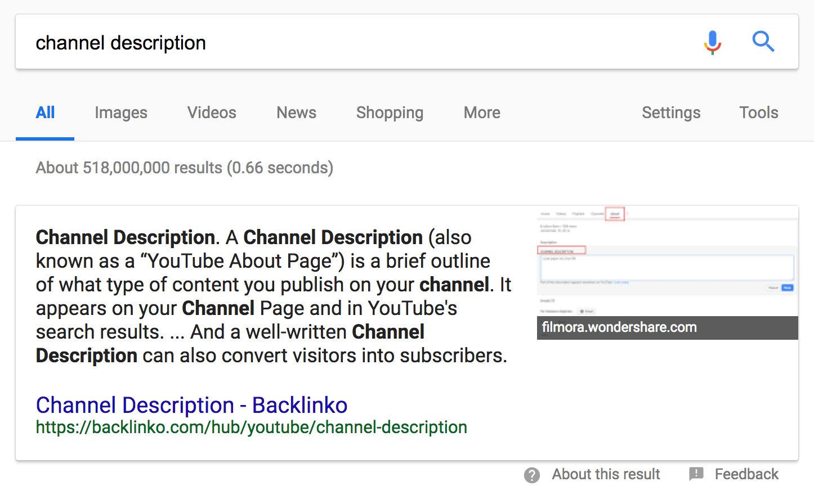Click the 'About 518,000,000 results' text
814x504 pixels.
185,168
